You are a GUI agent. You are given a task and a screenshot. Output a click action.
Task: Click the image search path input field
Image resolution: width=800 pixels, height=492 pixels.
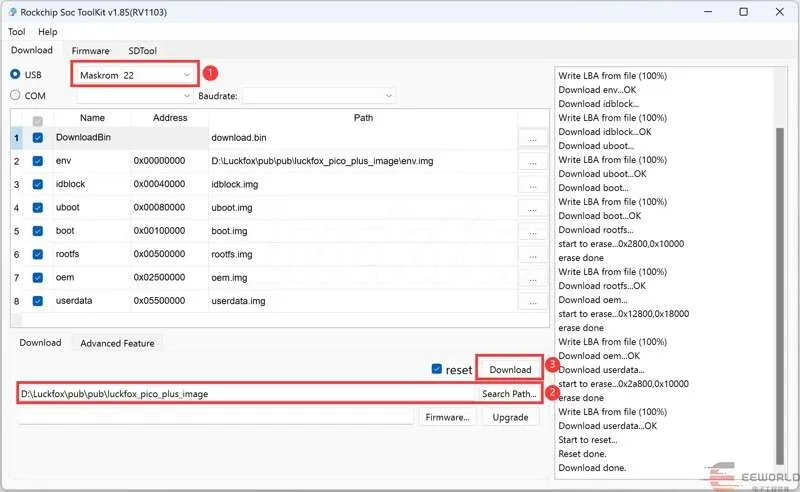click(x=247, y=394)
